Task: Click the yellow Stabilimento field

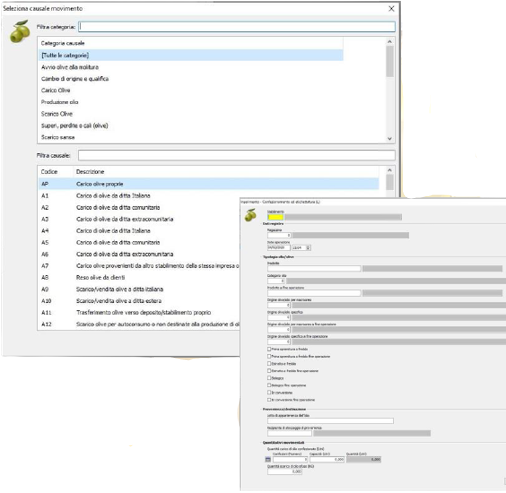Action: (x=276, y=217)
